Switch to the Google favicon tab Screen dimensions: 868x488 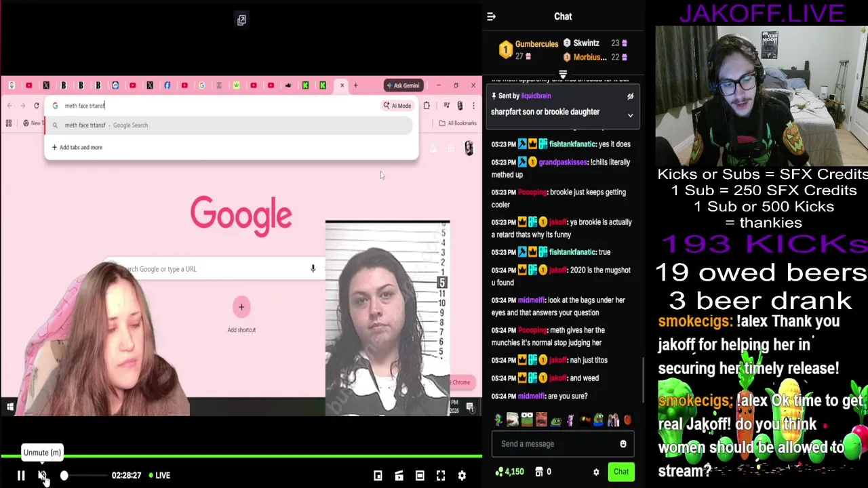coord(201,85)
